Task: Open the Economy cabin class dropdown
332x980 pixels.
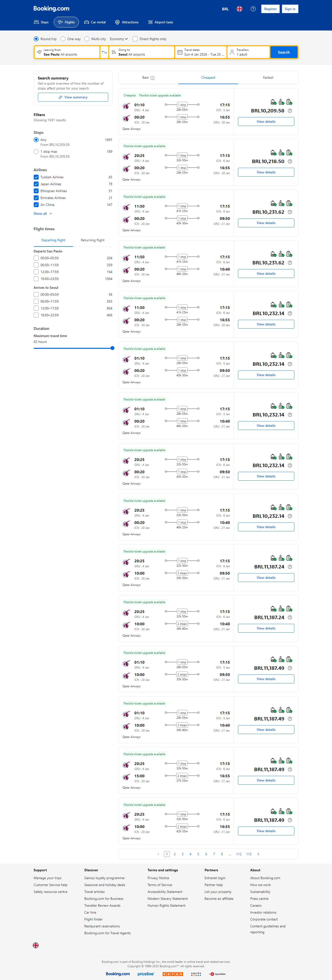Action: 119,39
